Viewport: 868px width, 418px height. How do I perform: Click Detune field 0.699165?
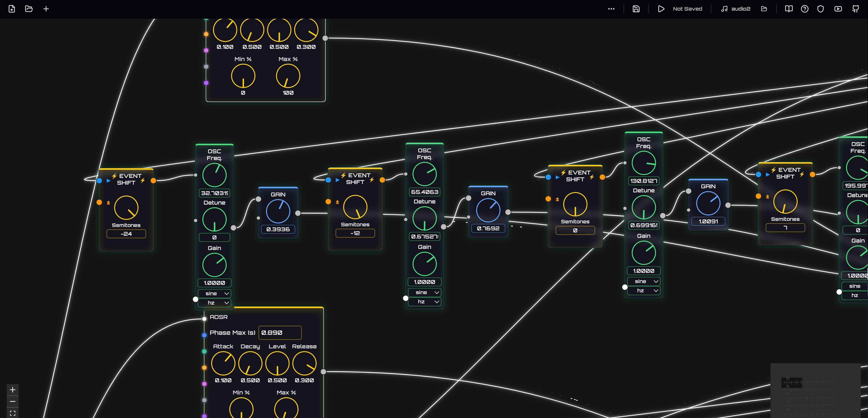point(644,225)
